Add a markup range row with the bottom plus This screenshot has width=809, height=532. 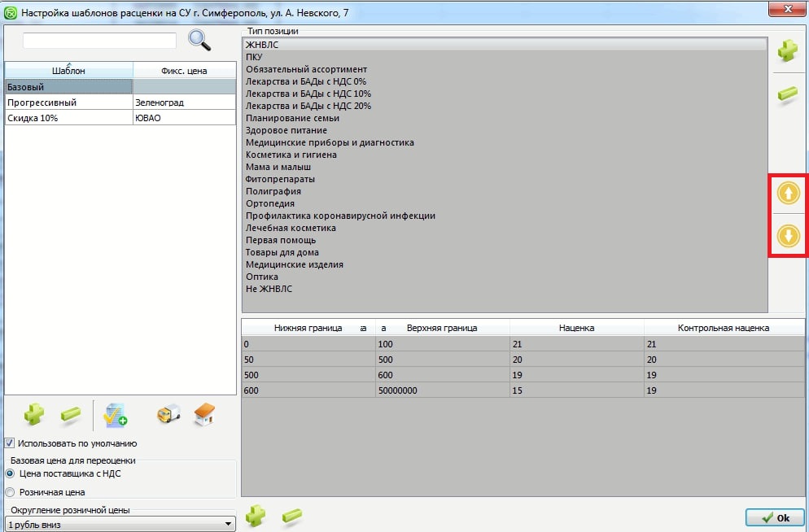(256, 515)
